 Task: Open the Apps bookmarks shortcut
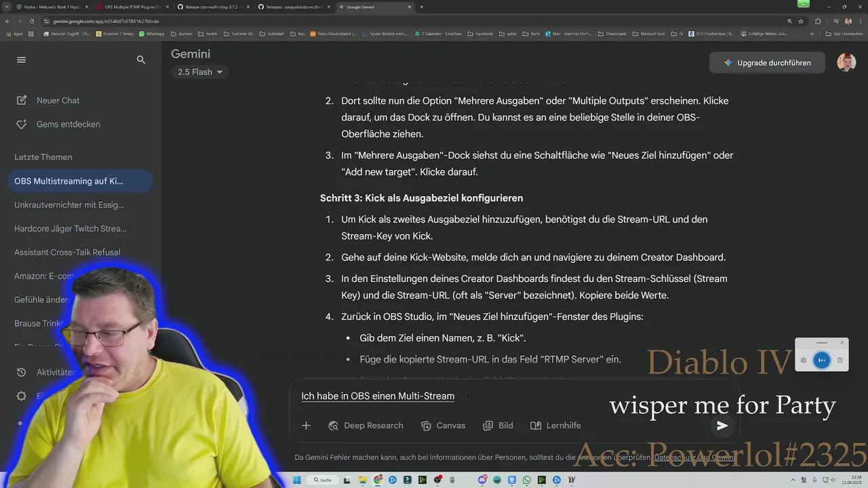click(14, 33)
